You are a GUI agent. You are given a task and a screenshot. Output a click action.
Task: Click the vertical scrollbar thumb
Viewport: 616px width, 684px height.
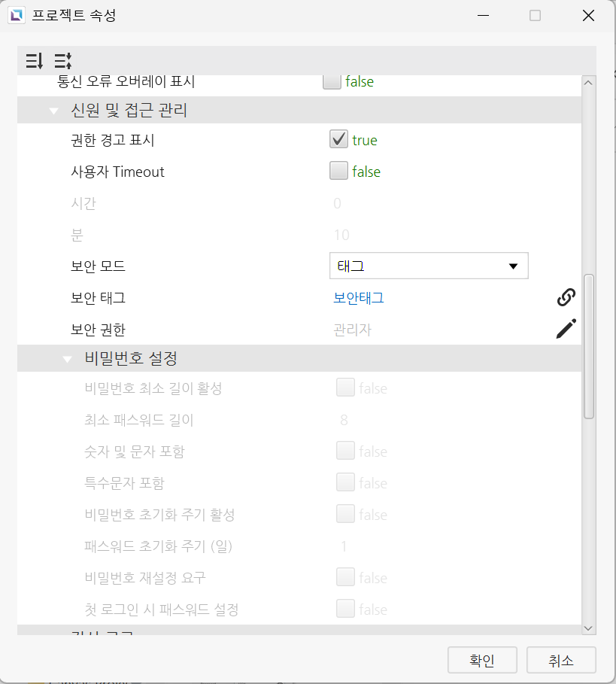coord(588,346)
